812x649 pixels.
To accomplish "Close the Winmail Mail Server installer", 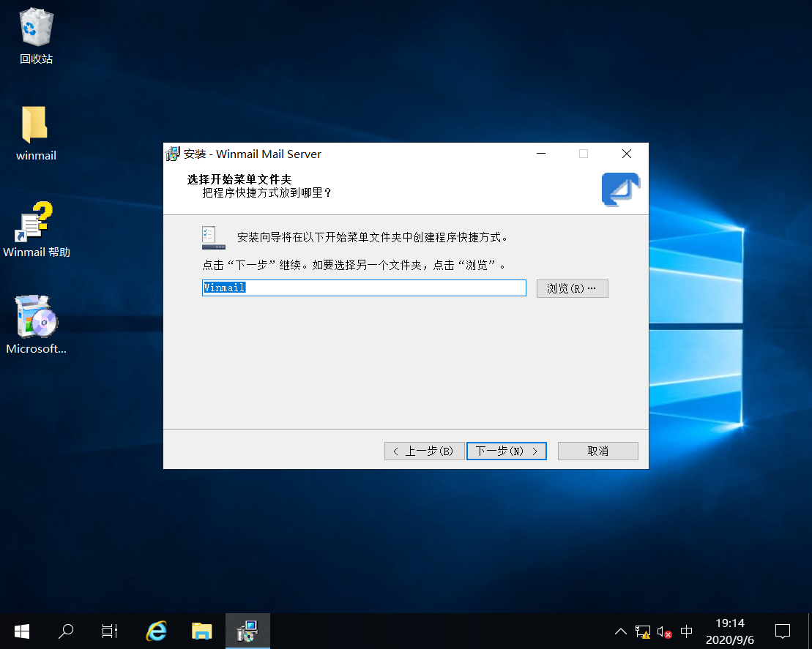I will click(x=627, y=154).
